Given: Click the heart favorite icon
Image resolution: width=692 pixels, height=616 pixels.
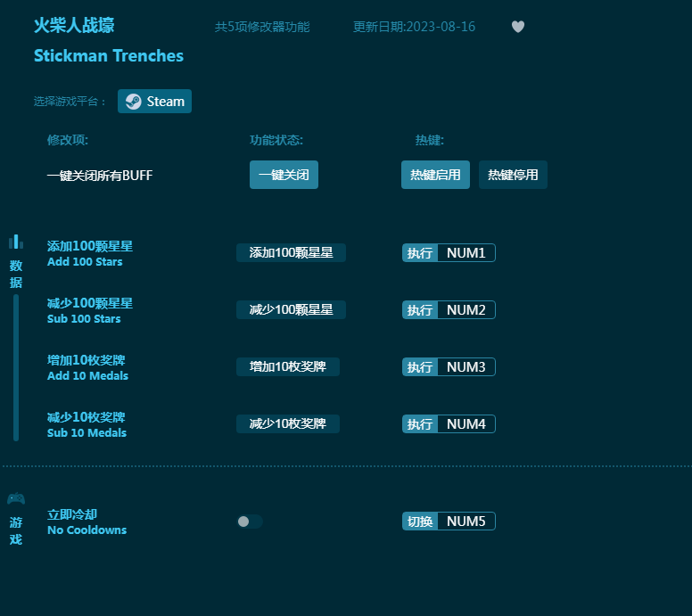Looking at the screenshot, I should 518,27.
